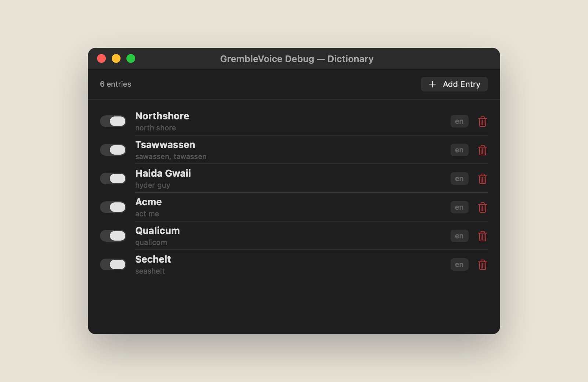Click the 'north shore' alias text
Viewport: 588px width, 382px height.
[x=155, y=128]
